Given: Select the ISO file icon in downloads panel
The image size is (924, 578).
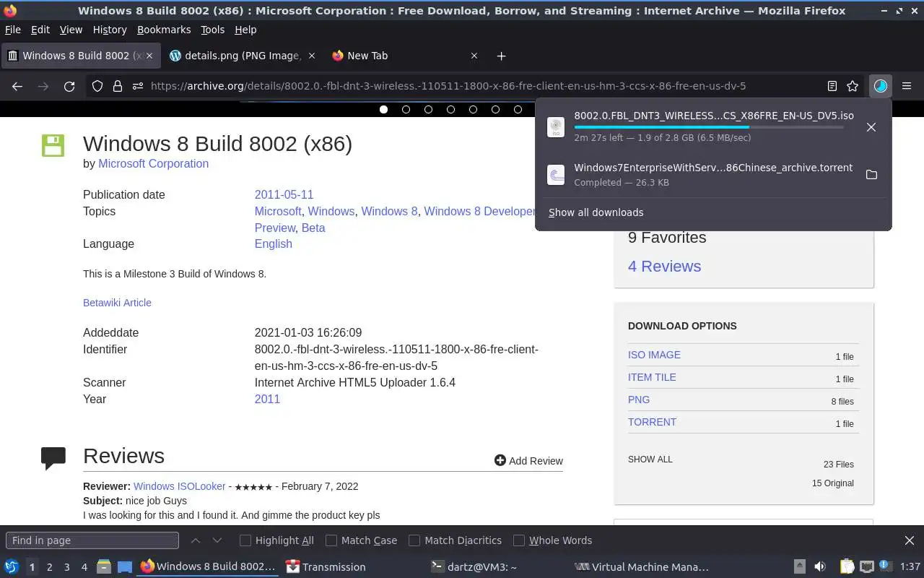Looking at the screenshot, I should (x=556, y=127).
